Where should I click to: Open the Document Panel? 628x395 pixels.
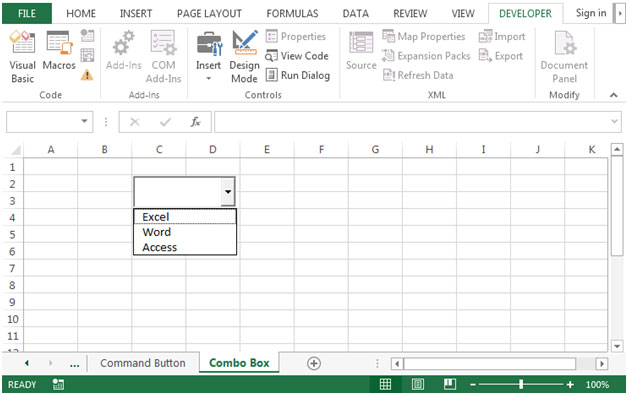point(564,56)
